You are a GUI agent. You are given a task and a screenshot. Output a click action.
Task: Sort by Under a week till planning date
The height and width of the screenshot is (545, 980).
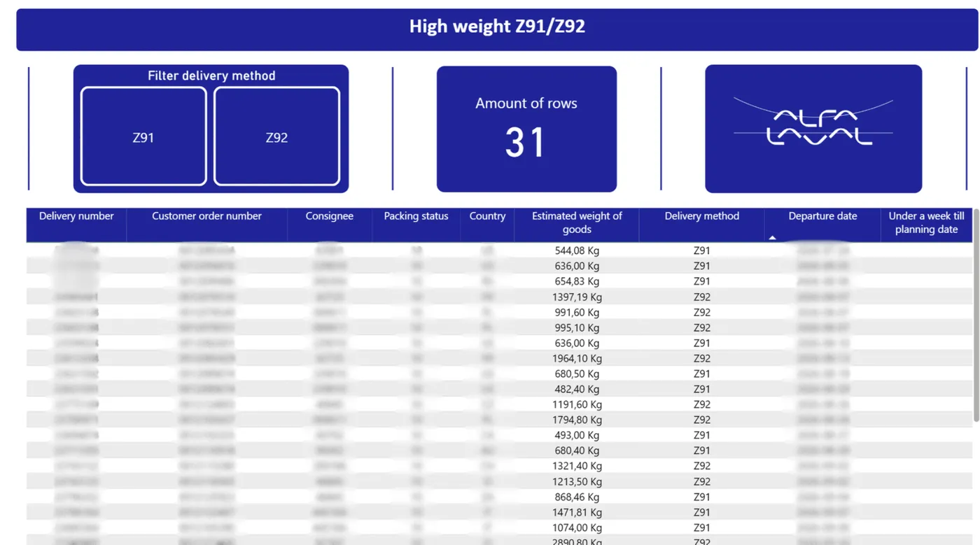point(926,225)
